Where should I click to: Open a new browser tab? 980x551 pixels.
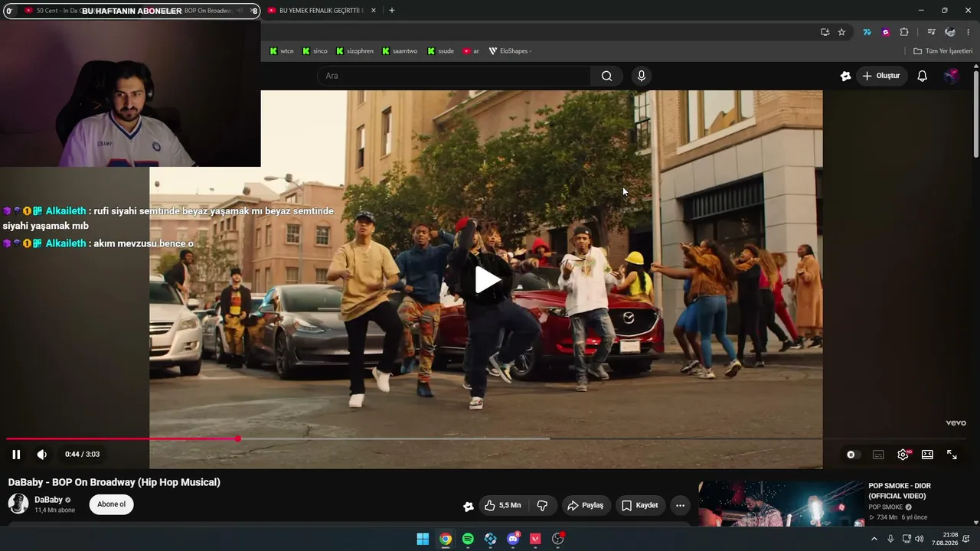click(x=392, y=11)
